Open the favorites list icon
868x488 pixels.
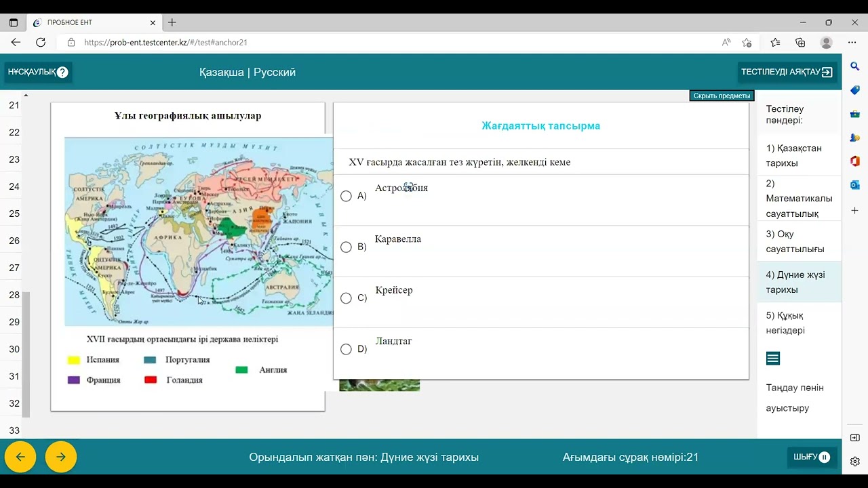click(775, 42)
